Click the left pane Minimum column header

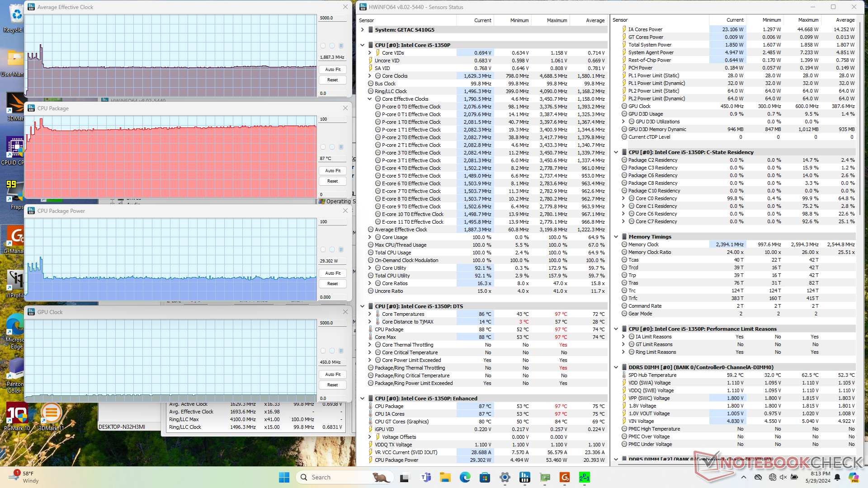(x=513, y=20)
